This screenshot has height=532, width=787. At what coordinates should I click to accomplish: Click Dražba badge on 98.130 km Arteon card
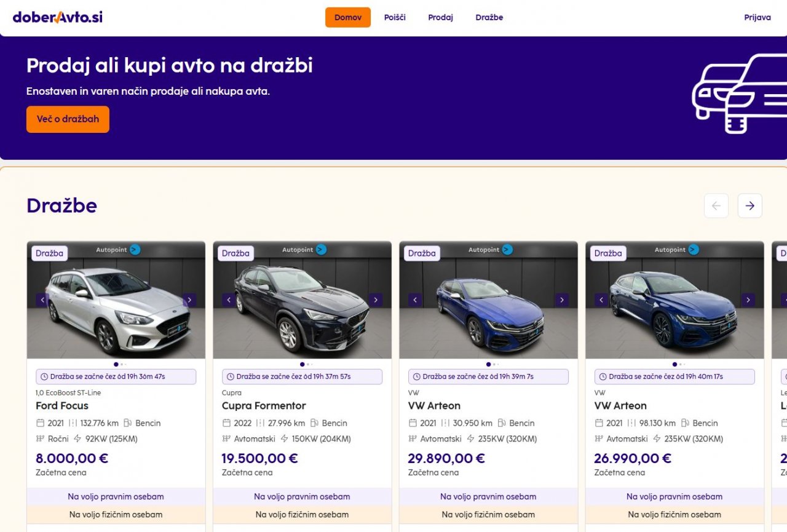point(609,253)
